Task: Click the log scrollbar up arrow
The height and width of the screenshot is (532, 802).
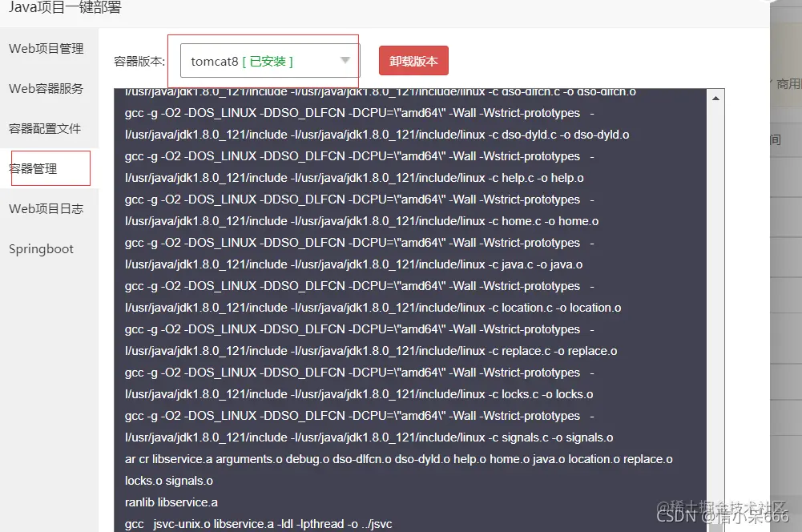Action: [x=715, y=98]
